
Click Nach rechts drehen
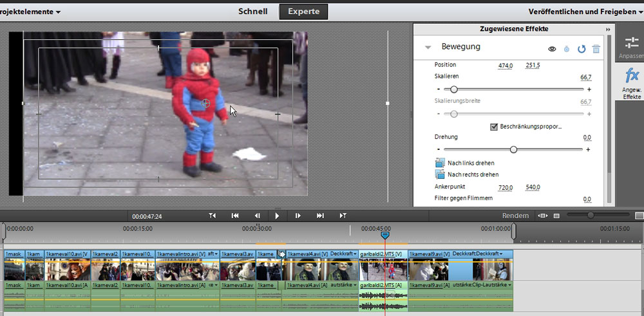(467, 174)
